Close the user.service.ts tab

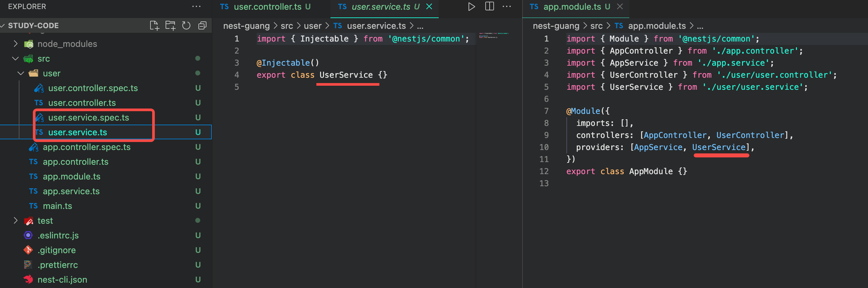429,6
